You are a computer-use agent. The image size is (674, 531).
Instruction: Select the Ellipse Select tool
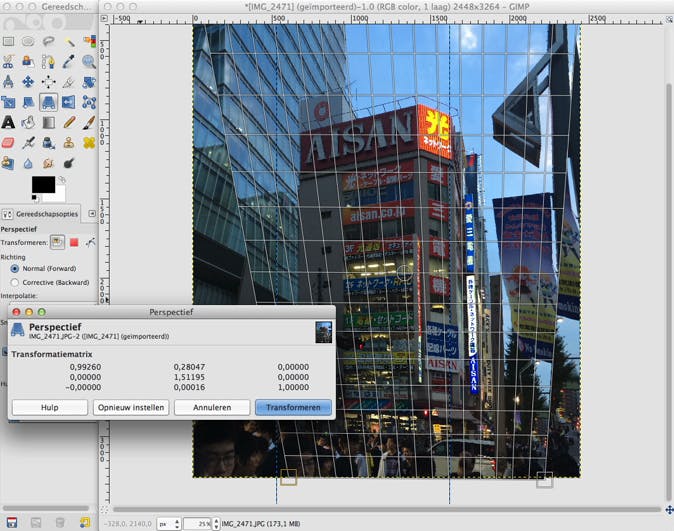(x=28, y=41)
